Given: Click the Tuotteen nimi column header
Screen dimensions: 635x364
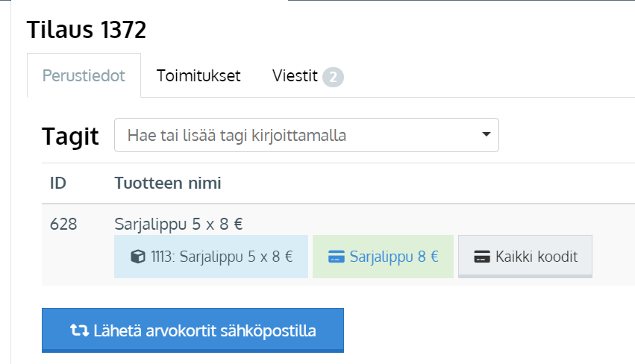Looking at the screenshot, I should (x=168, y=183).
